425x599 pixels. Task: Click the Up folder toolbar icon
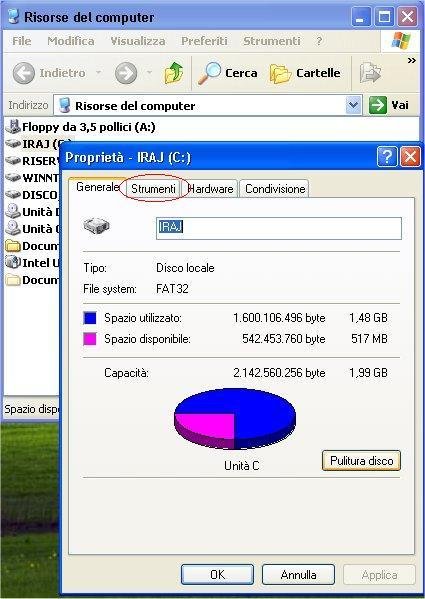click(x=174, y=73)
